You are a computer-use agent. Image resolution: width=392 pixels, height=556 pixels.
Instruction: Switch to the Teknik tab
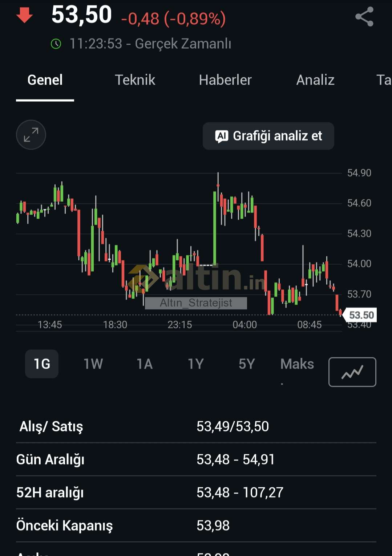click(x=135, y=80)
